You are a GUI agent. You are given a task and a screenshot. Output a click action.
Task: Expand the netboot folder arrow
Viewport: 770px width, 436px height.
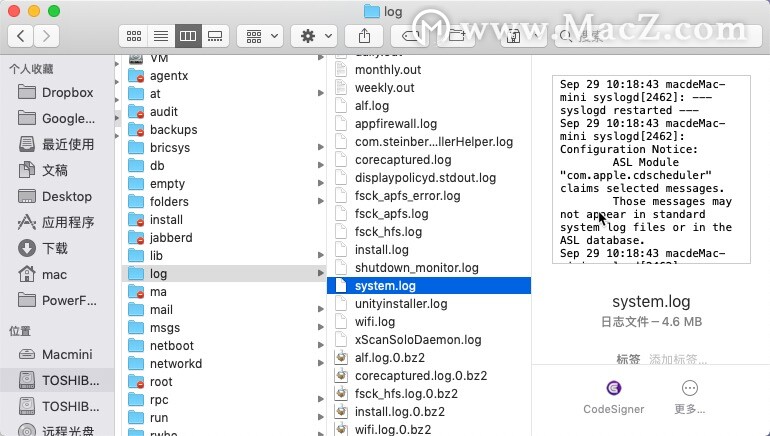pos(321,345)
